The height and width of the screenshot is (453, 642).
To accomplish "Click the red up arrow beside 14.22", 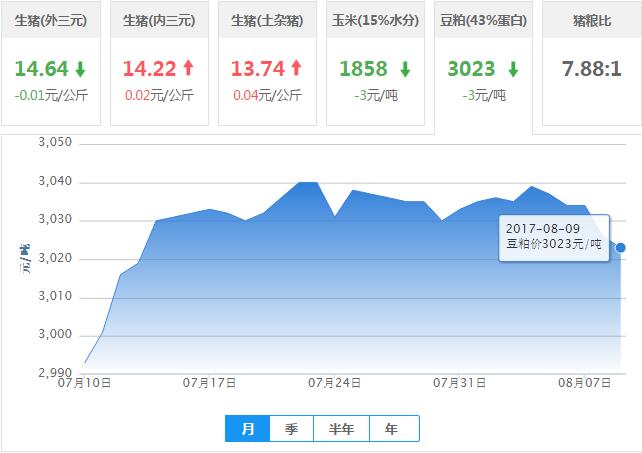I will (x=188, y=68).
